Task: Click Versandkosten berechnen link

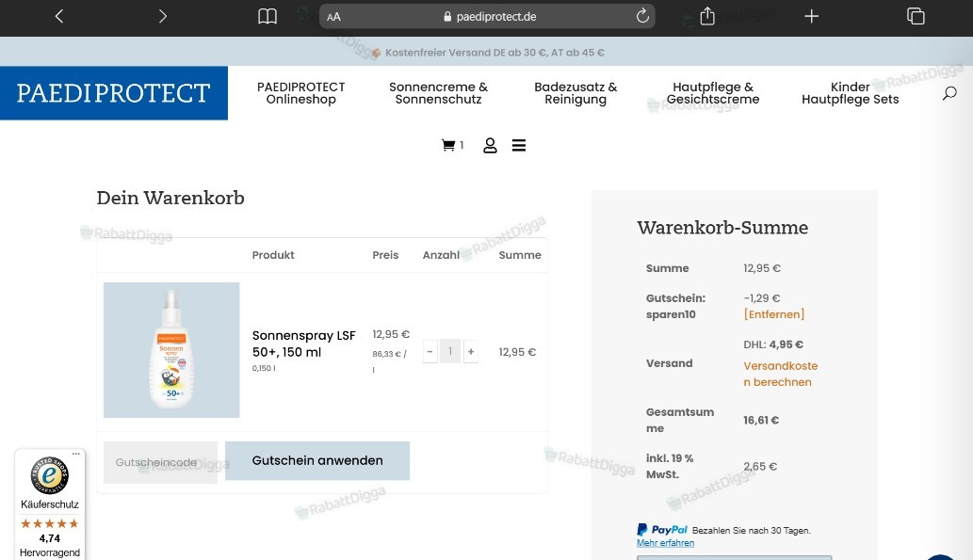Action: click(x=781, y=374)
